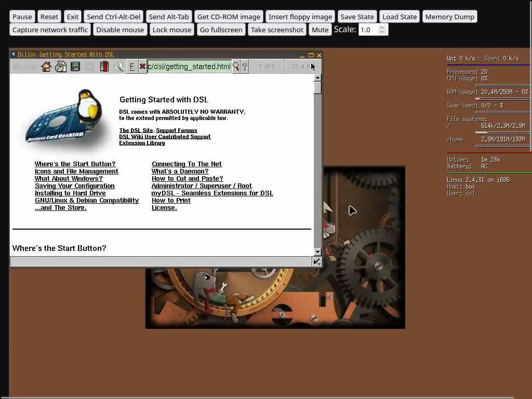This screenshot has width=532, height=399.
Task: Open Extension Library link
Action: click(142, 143)
